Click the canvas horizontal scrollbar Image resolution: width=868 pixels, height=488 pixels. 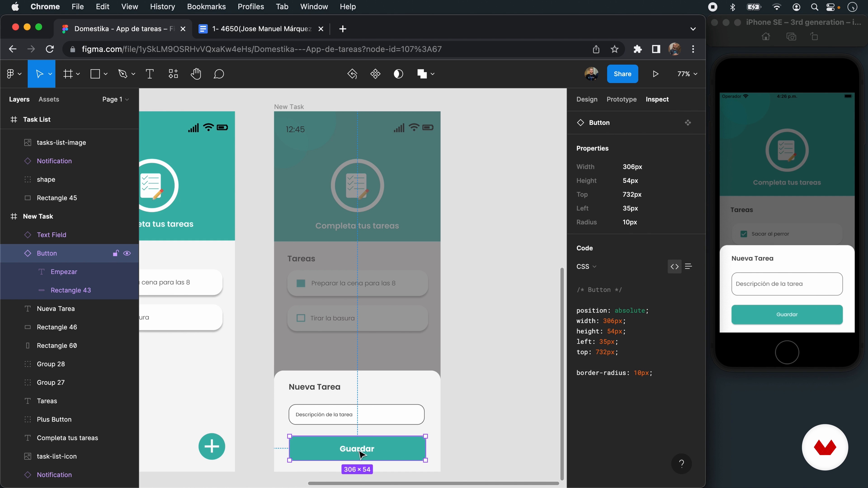433,483
